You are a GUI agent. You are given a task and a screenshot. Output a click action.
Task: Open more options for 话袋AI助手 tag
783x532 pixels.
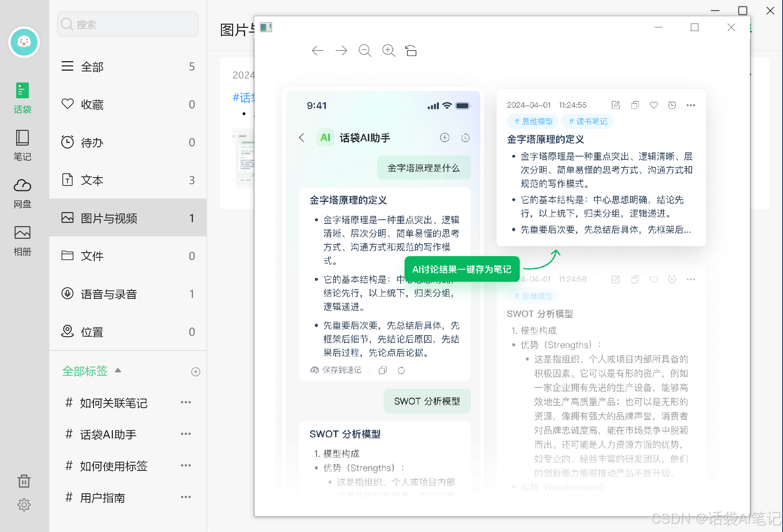coord(185,434)
